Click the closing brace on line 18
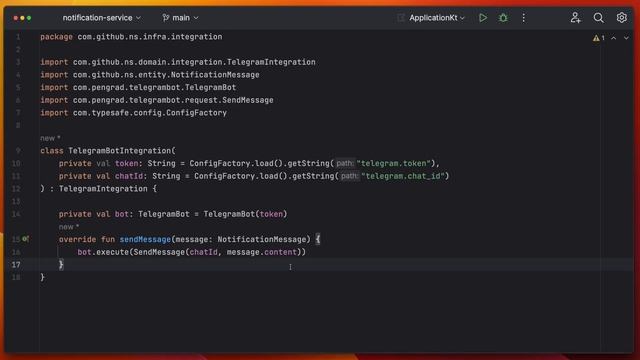Image resolution: width=640 pixels, height=360 pixels. (x=42, y=277)
